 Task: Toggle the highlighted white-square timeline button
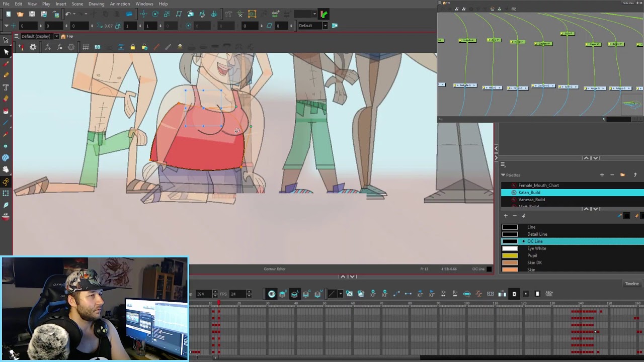pos(514,294)
